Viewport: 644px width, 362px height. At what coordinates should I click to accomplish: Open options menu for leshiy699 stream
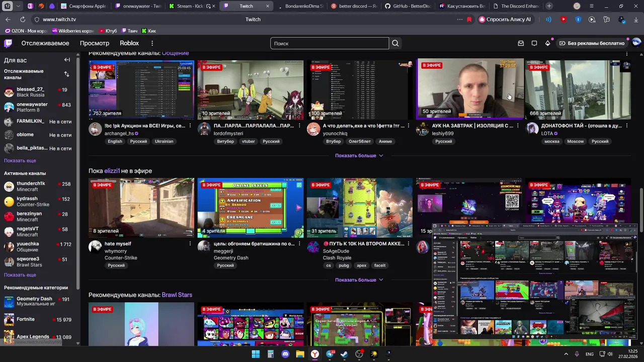click(518, 126)
